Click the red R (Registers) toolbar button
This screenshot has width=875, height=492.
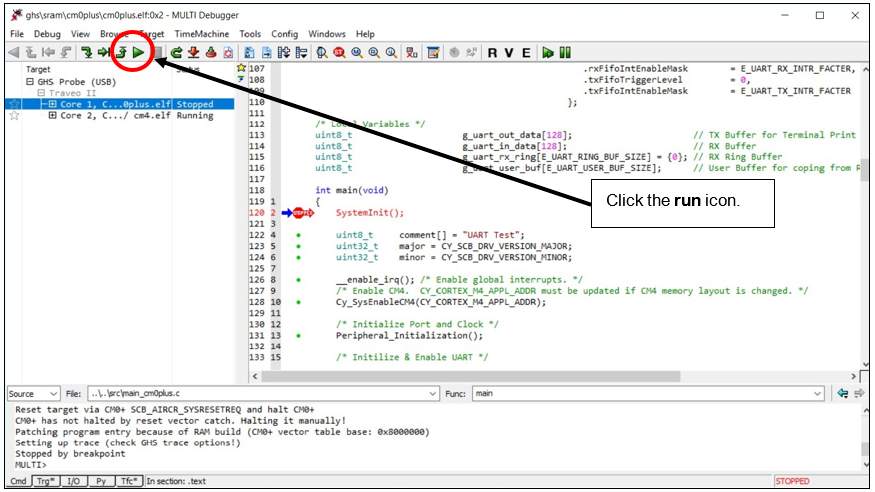[492, 52]
